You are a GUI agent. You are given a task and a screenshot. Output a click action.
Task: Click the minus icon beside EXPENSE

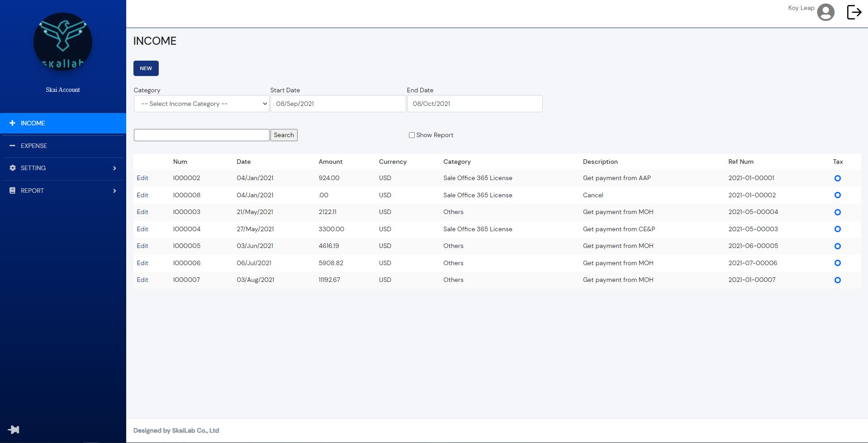click(12, 146)
